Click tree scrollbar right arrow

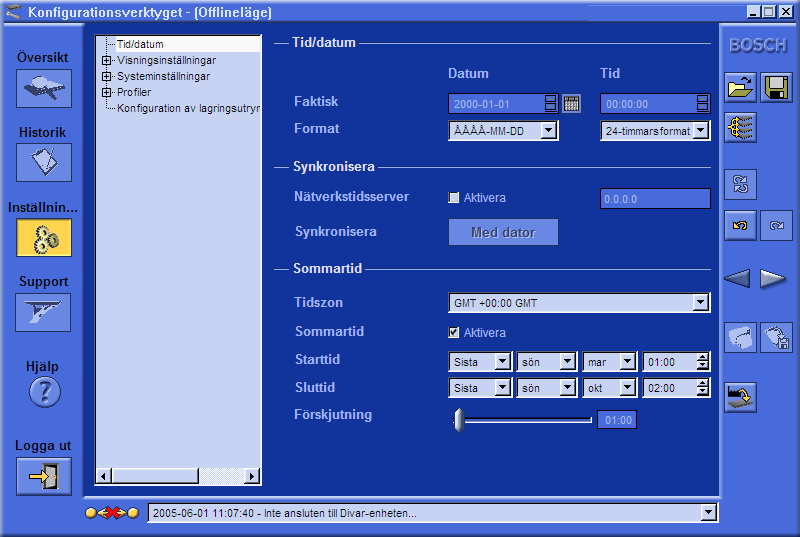pyautogui.click(x=251, y=476)
